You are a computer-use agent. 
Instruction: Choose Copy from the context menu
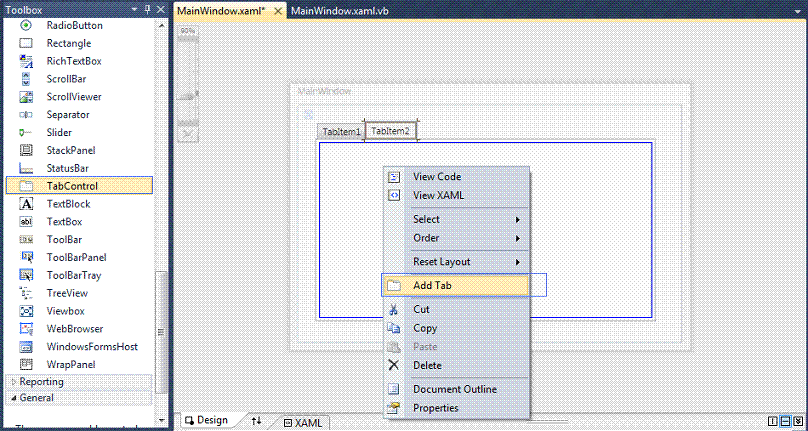click(x=457, y=328)
